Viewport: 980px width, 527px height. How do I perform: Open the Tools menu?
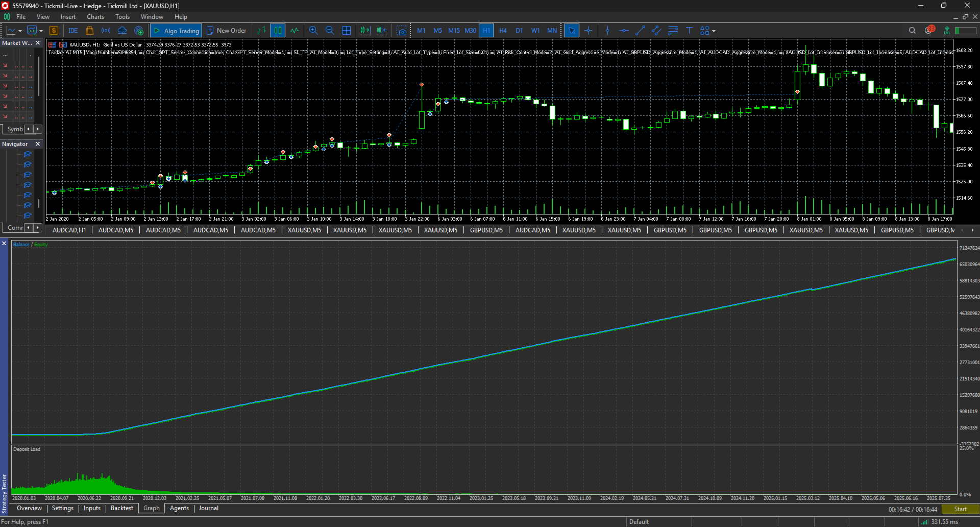122,17
